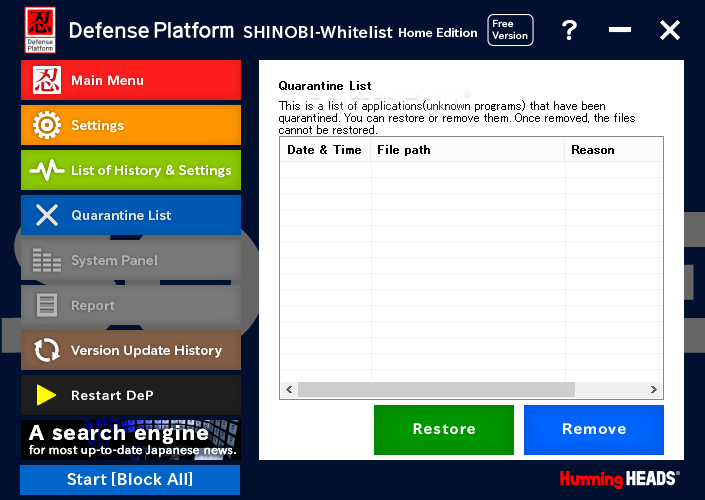Viewport: 705px width, 500px height.
Task: Select Quarantine List menu item
Action: pyautogui.click(x=131, y=215)
